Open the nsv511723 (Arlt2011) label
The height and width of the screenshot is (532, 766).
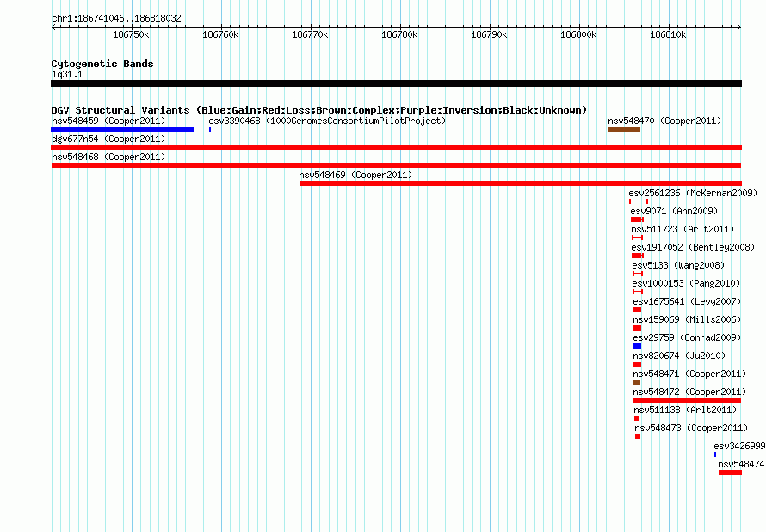(683, 229)
